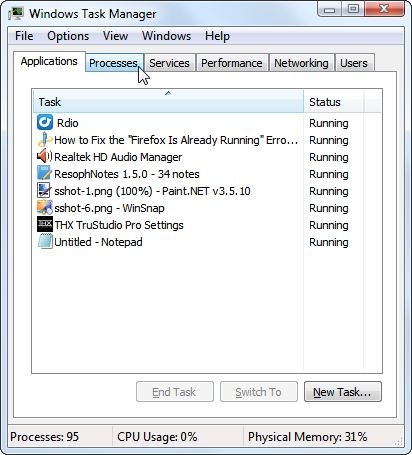Select the Realtek HD Audio Manager task
Screen dimensions: 412x455
pos(118,157)
